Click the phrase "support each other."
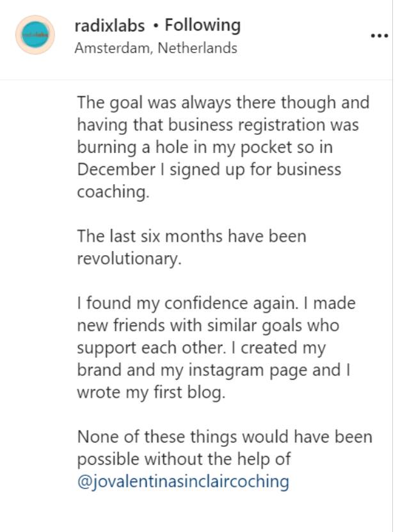 (152, 348)
